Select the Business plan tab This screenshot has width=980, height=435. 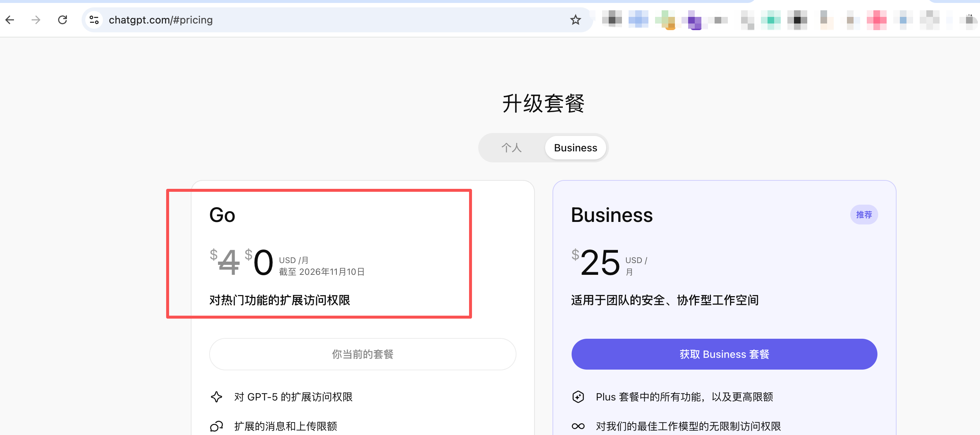pyautogui.click(x=575, y=148)
